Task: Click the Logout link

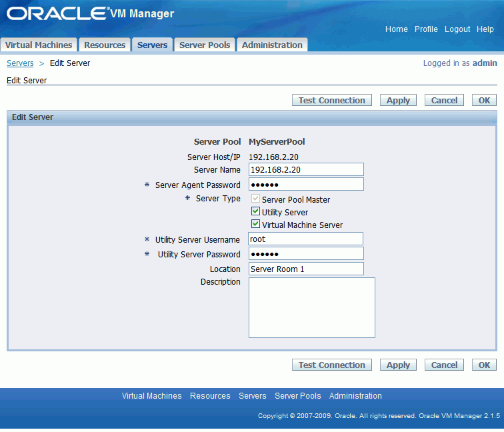Action: (x=457, y=29)
